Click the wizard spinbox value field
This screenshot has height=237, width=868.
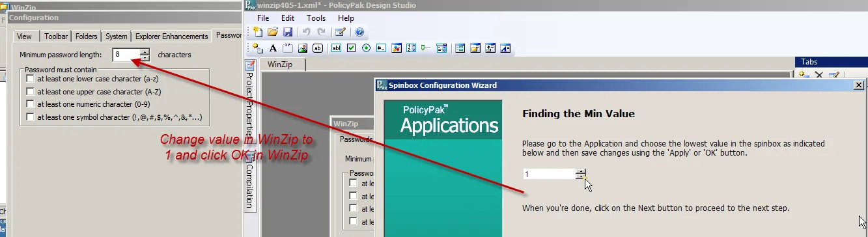550,174
